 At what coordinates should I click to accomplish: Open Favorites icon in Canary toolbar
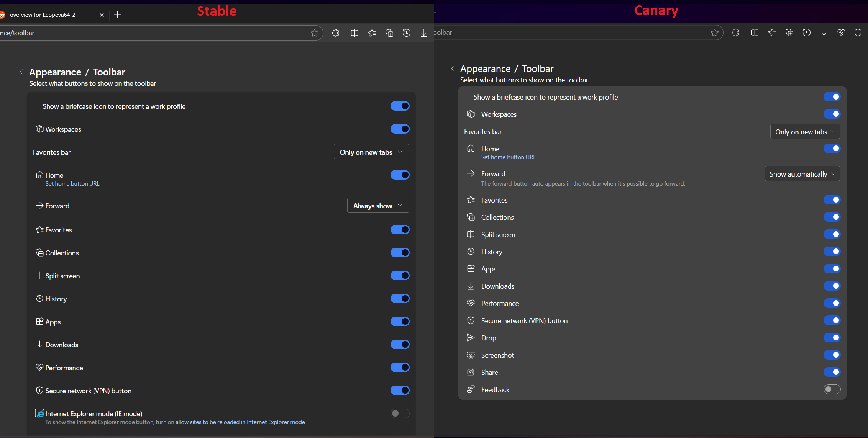772,33
